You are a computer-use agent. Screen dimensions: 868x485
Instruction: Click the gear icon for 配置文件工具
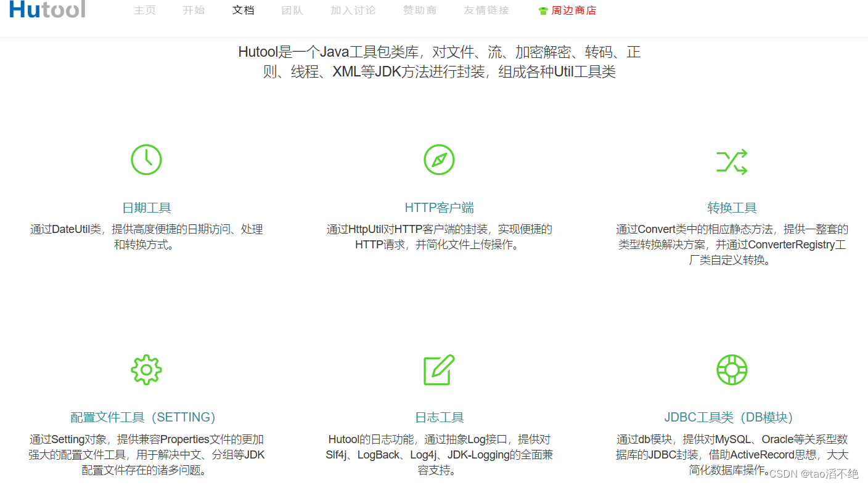click(146, 370)
